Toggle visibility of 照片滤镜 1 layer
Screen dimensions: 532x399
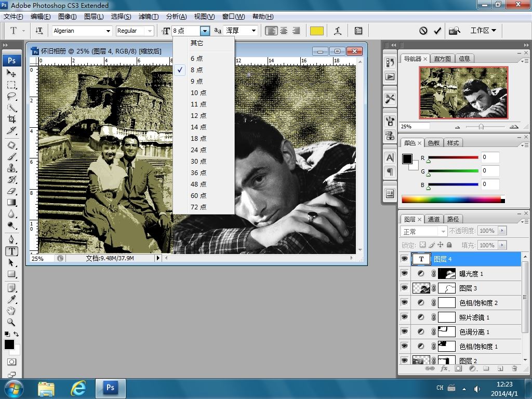point(404,317)
